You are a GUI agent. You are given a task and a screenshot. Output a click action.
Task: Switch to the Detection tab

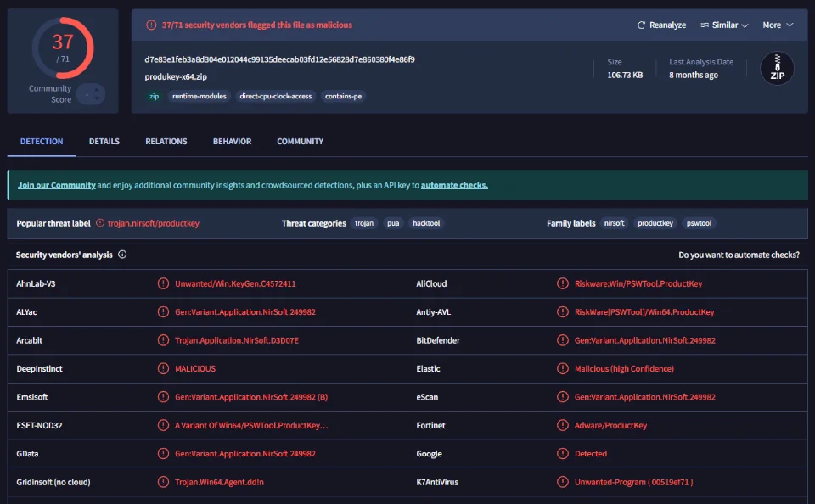click(x=42, y=142)
